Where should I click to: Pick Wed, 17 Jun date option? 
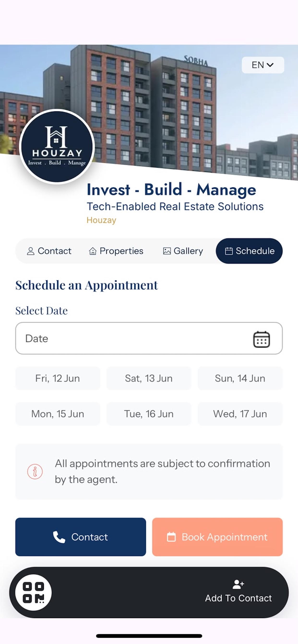(240, 414)
